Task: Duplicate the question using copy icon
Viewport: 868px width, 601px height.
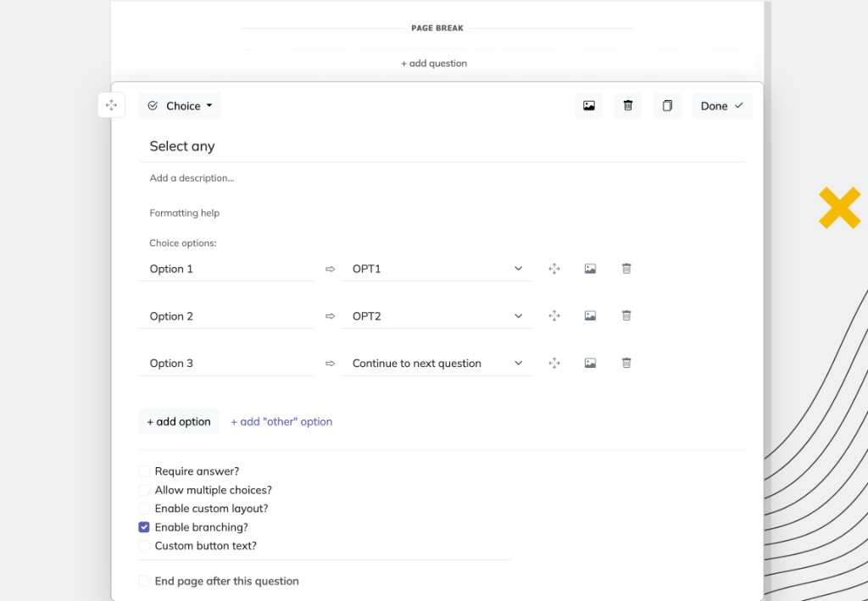Action: (667, 106)
